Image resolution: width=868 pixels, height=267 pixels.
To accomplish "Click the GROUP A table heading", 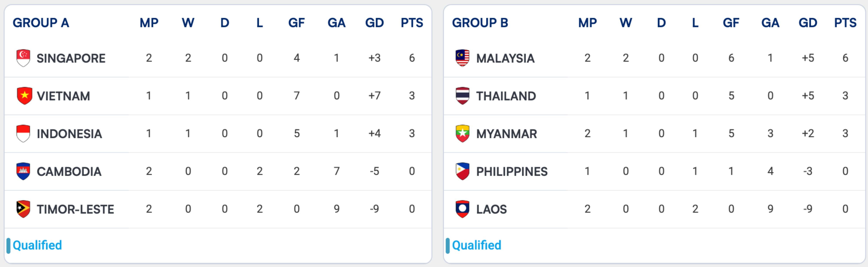I will (41, 23).
